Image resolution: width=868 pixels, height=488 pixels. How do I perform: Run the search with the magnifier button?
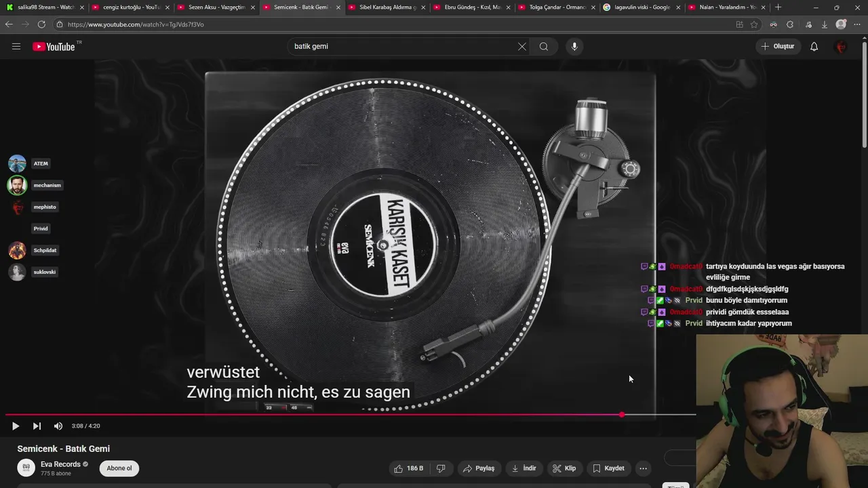click(x=544, y=47)
